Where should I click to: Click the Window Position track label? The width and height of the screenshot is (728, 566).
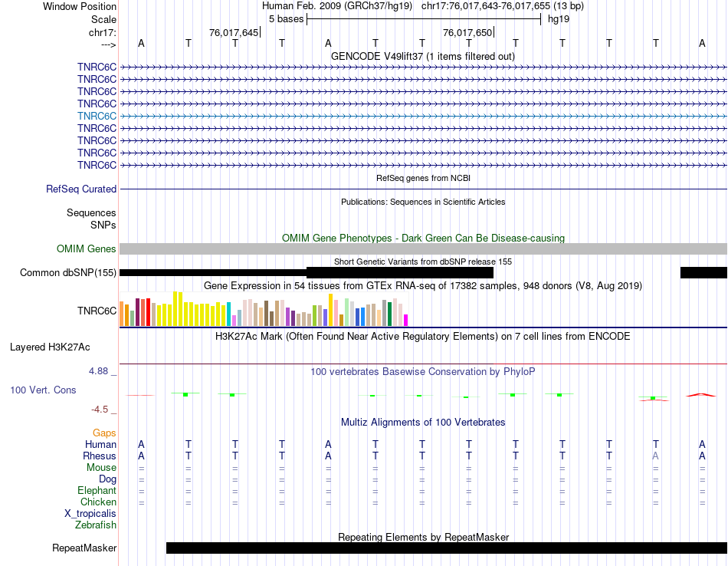(80, 6)
